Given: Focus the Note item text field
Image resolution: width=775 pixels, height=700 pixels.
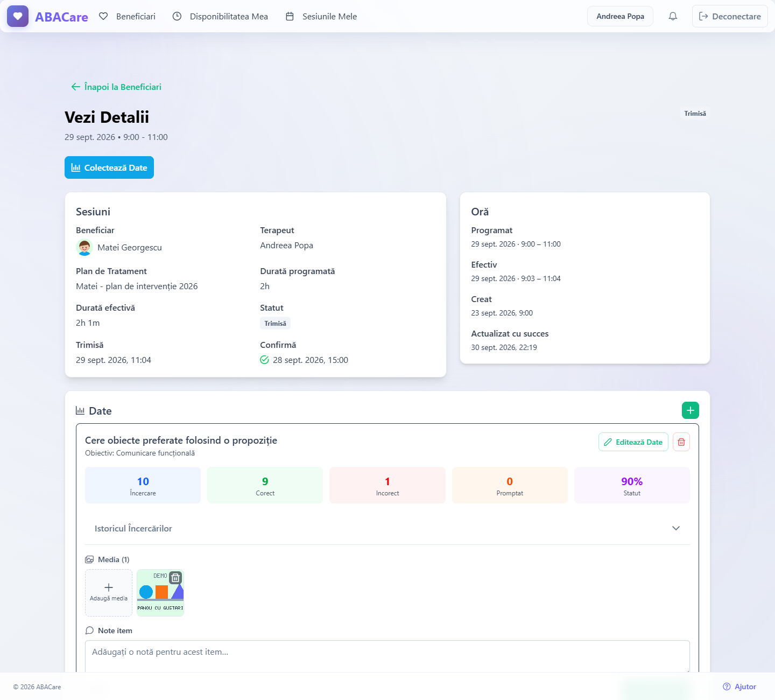Looking at the screenshot, I should click(x=387, y=656).
